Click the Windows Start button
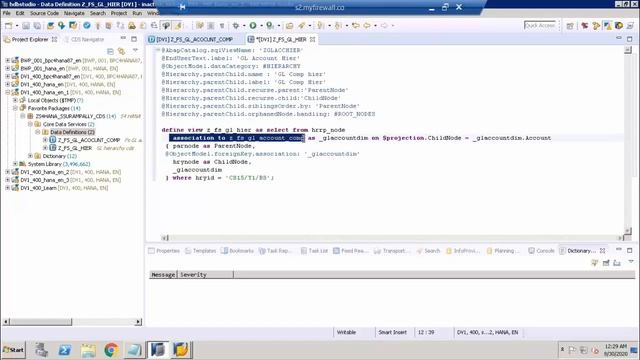Image resolution: width=640 pixels, height=360 pixels. [x=13, y=350]
